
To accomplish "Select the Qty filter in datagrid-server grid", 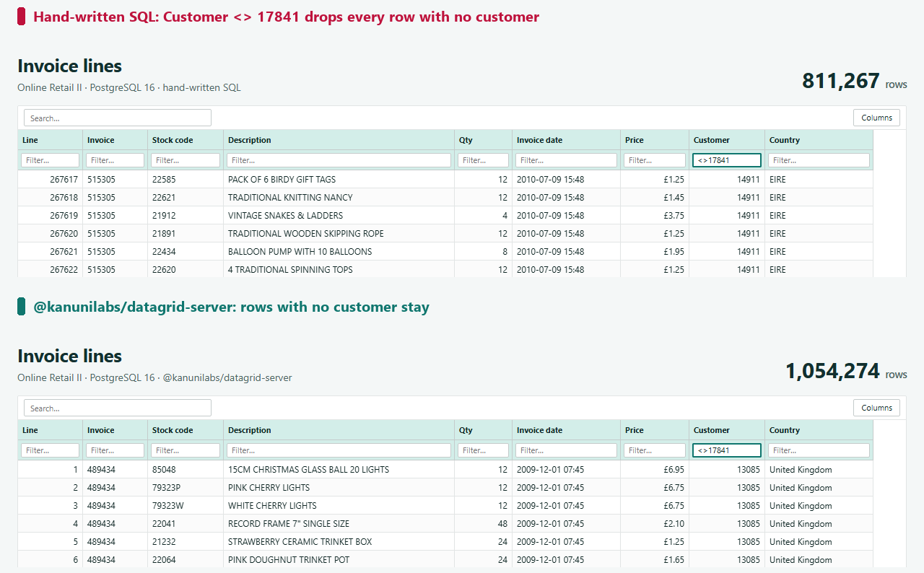I will (483, 450).
